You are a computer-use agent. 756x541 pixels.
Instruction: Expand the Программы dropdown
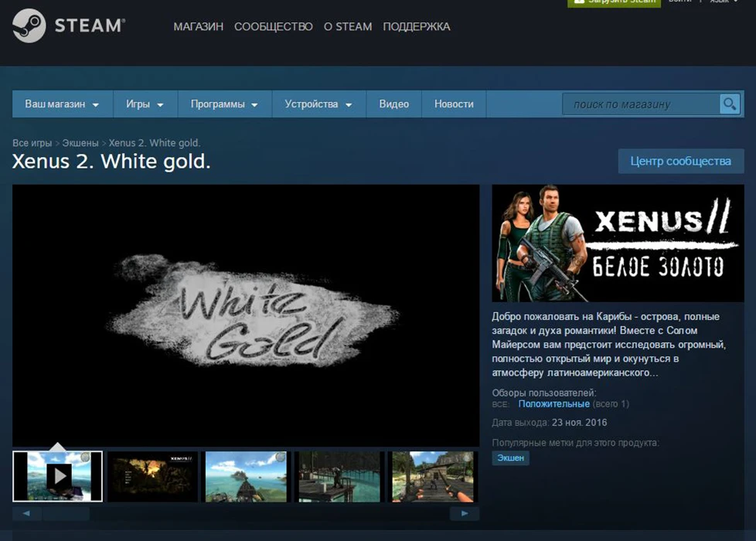(225, 104)
